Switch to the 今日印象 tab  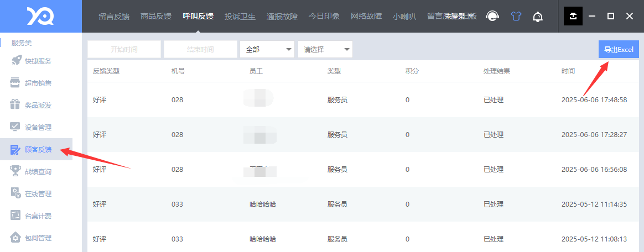tap(324, 17)
